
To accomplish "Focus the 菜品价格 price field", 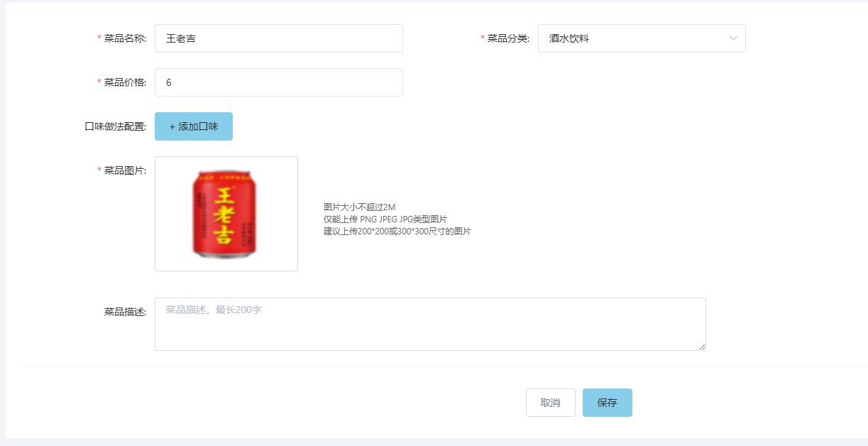I will (278, 82).
